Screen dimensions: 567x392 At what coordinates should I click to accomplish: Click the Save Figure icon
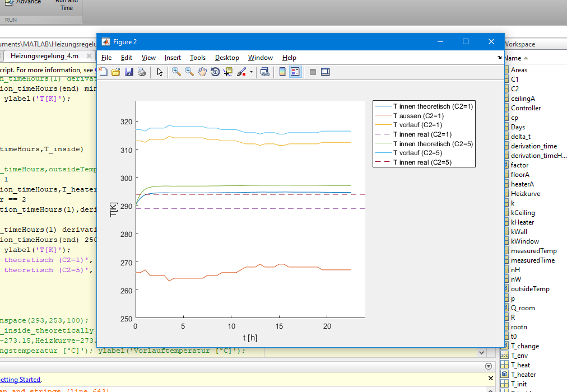(x=129, y=72)
